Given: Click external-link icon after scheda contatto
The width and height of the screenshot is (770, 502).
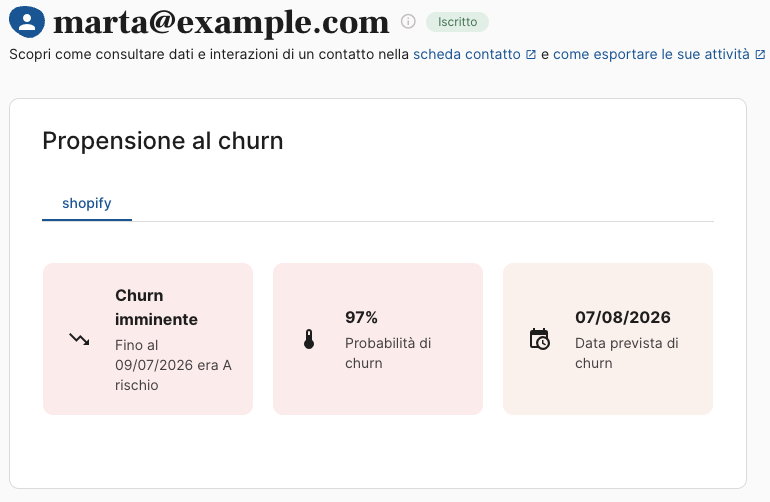Looking at the screenshot, I should (x=531, y=55).
